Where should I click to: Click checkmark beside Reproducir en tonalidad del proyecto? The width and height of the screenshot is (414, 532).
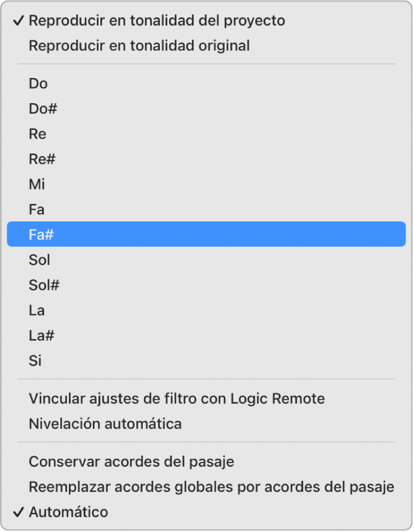[18, 20]
